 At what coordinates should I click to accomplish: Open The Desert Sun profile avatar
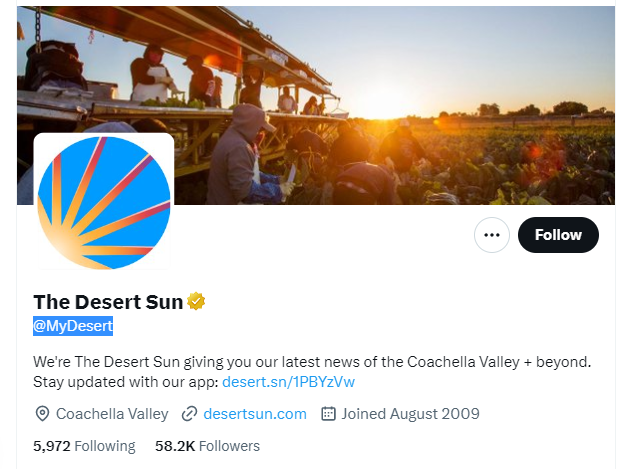(x=104, y=203)
